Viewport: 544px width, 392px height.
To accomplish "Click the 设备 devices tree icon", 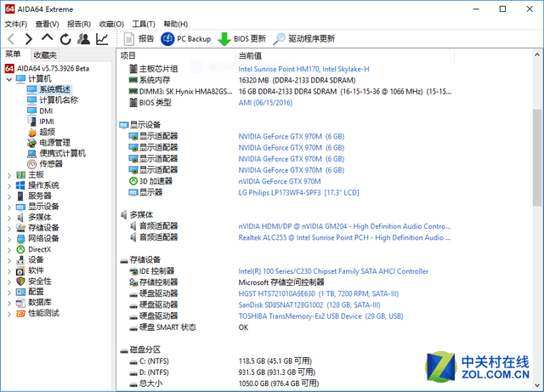I will pyautogui.click(x=20, y=260).
